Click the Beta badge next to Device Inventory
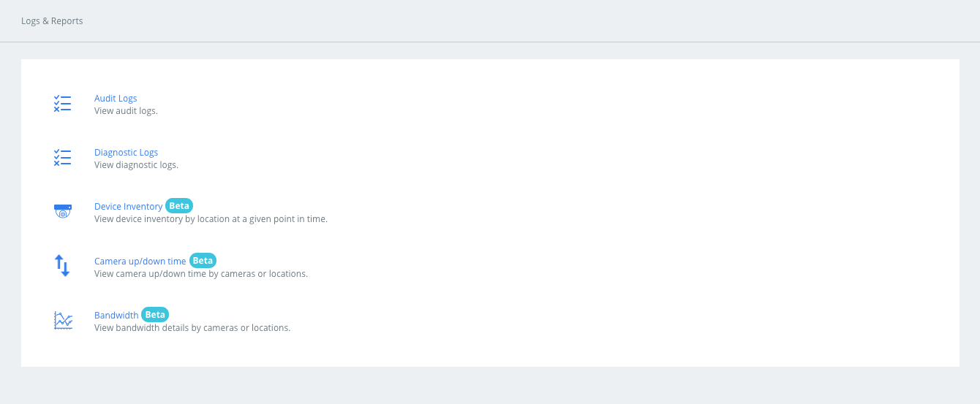This screenshot has width=980, height=404. tap(179, 206)
